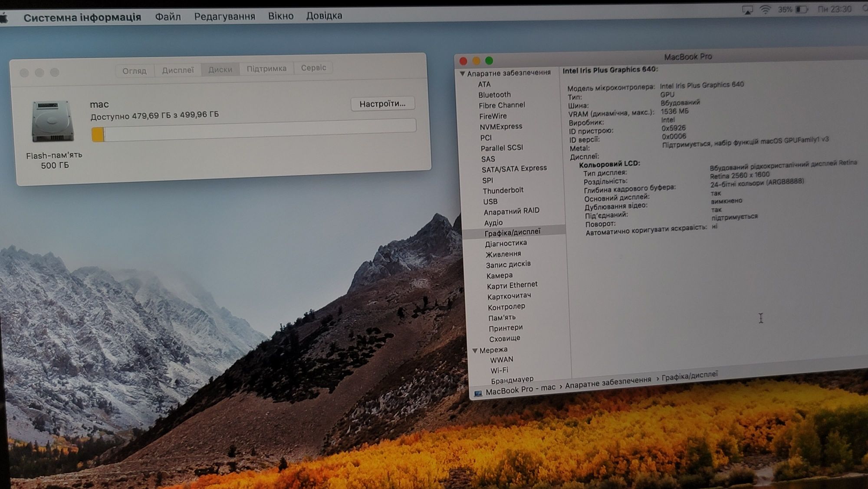This screenshot has width=868, height=489.
Task: Click the battery status icon in menu bar
Action: 802,9
